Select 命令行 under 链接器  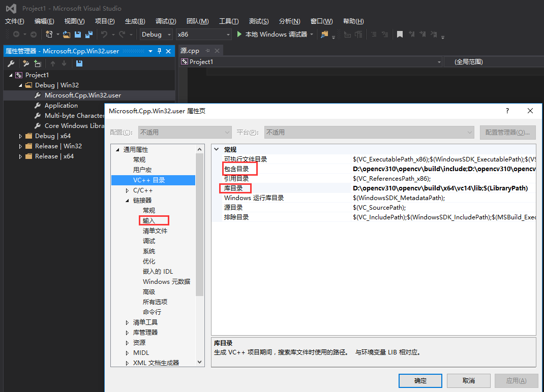[x=152, y=312]
